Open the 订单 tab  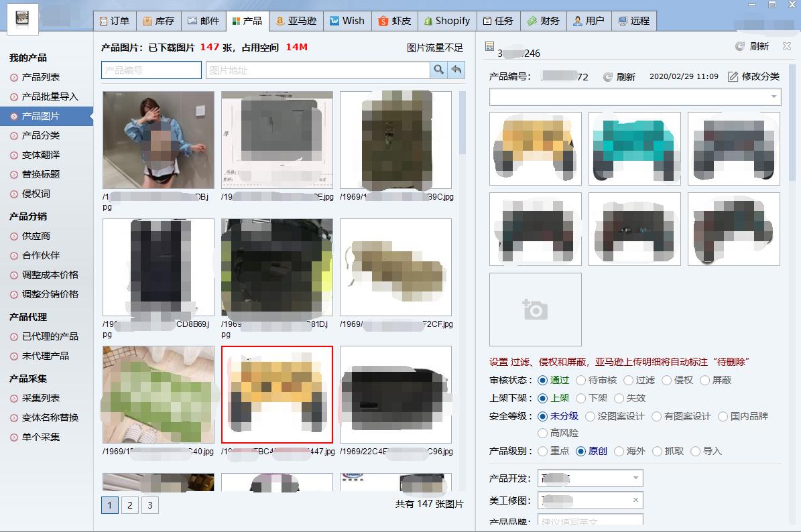click(x=115, y=21)
